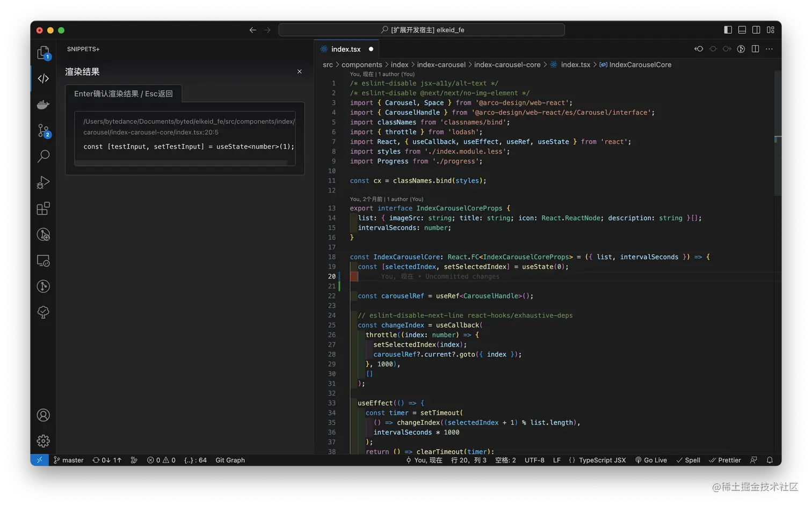The image size is (812, 506).
Task: Go forward with the right arrow
Action: (267, 30)
